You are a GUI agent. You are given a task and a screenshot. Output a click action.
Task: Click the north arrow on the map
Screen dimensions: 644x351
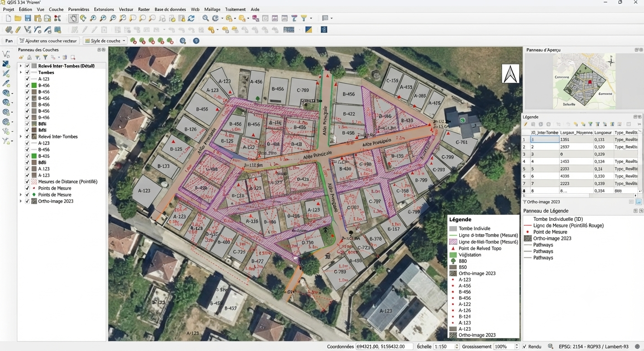tap(510, 74)
